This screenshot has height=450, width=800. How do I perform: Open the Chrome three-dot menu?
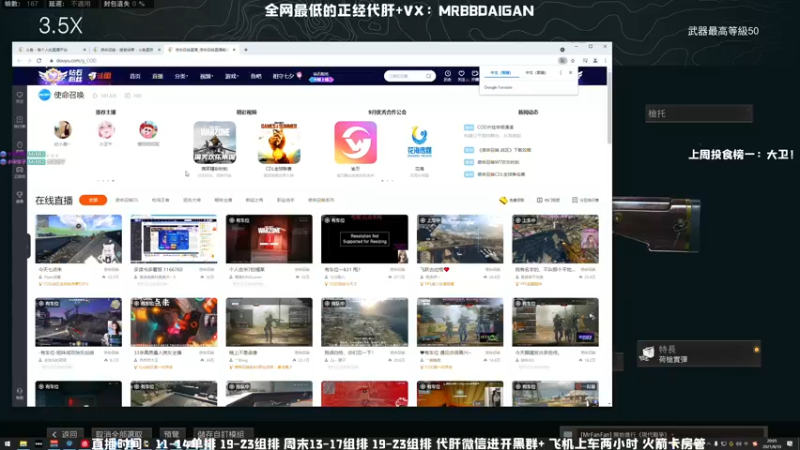pos(605,60)
